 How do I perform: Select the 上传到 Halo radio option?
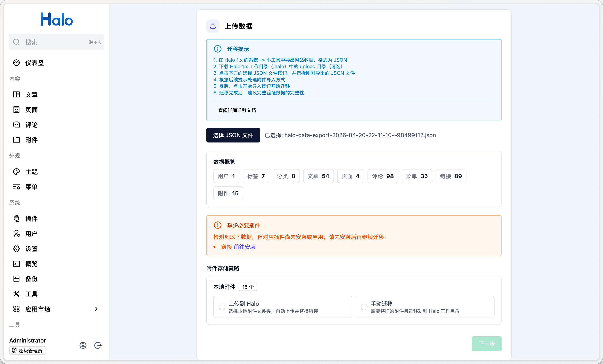pos(222,307)
